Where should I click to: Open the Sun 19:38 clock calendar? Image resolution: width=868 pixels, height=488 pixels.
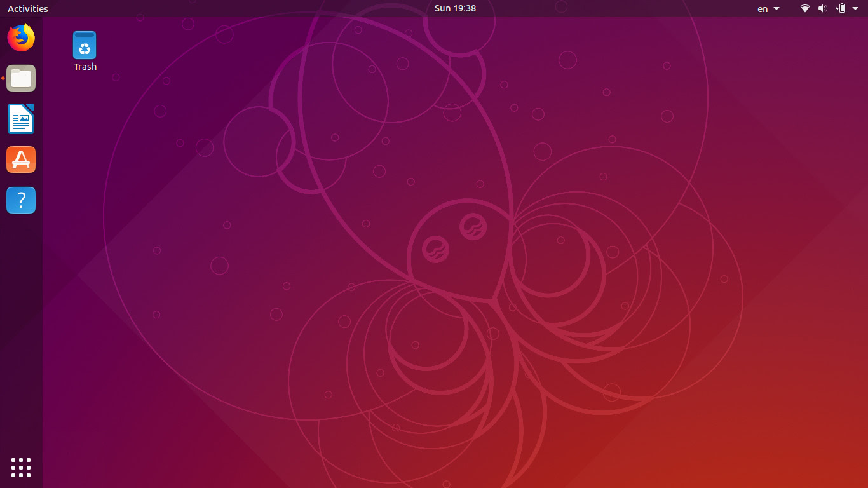(455, 8)
